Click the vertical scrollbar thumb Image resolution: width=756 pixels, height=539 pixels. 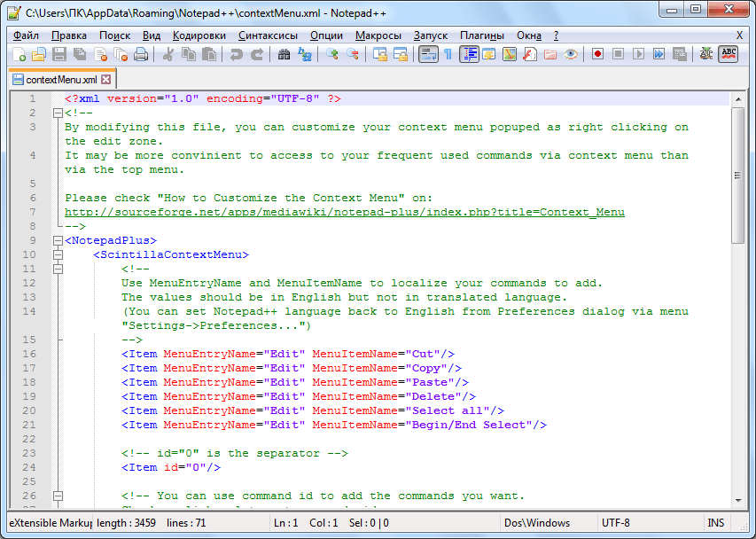(737, 175)
